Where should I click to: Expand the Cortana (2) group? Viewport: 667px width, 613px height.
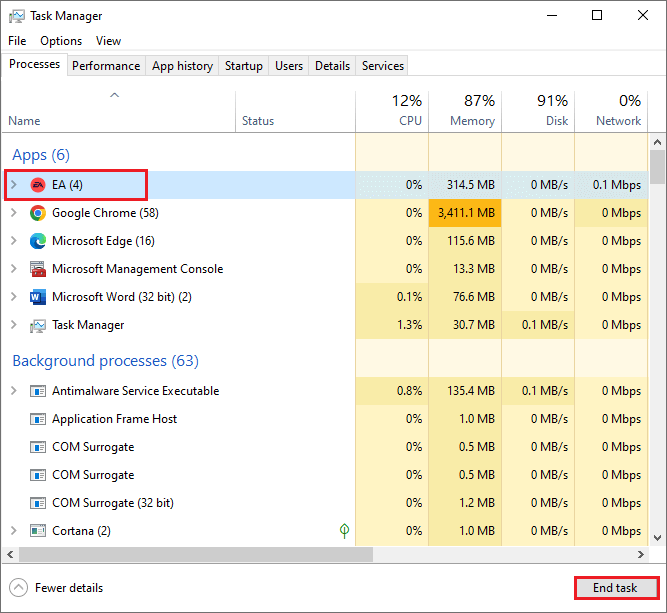(14, 530)
